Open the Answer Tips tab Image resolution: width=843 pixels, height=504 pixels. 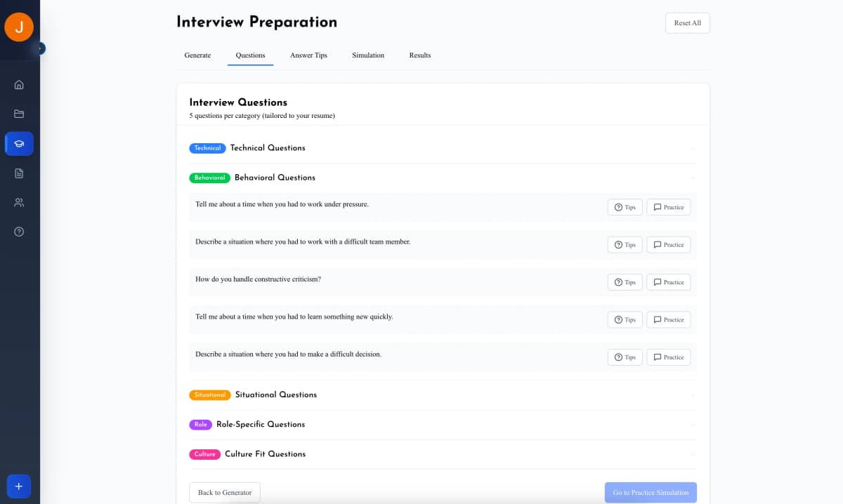(308, 55)
